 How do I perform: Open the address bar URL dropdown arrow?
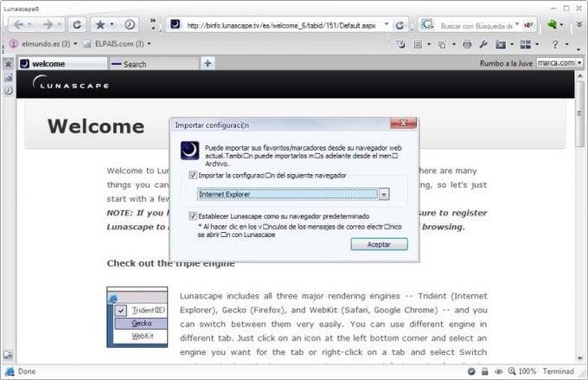(x=387, y=24)
